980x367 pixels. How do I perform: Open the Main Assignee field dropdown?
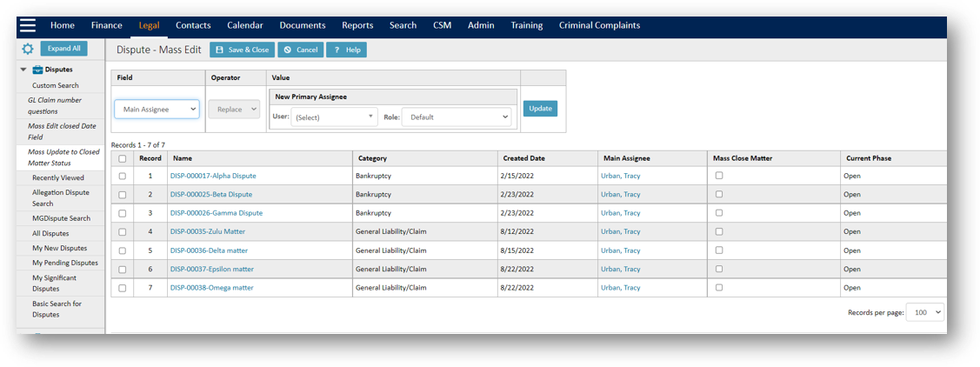point(157,109)
